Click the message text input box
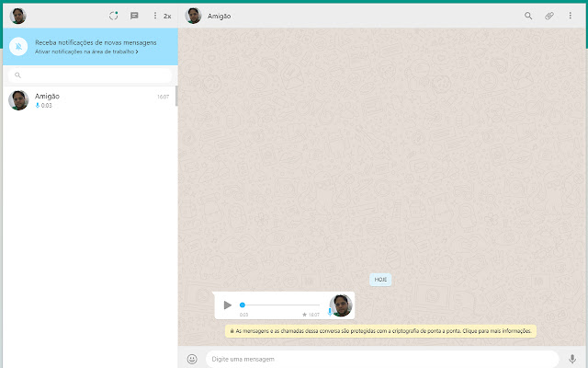 point(382,359)
